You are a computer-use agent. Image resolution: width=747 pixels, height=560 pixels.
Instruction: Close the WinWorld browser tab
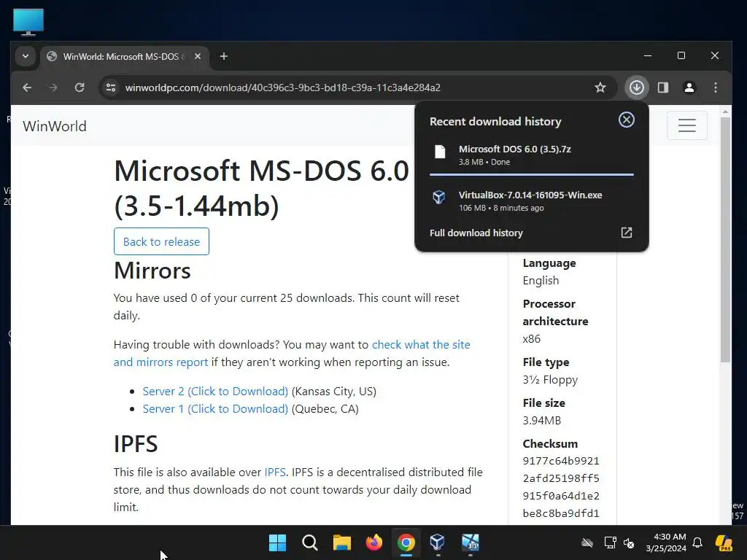[x=197, y=56]
